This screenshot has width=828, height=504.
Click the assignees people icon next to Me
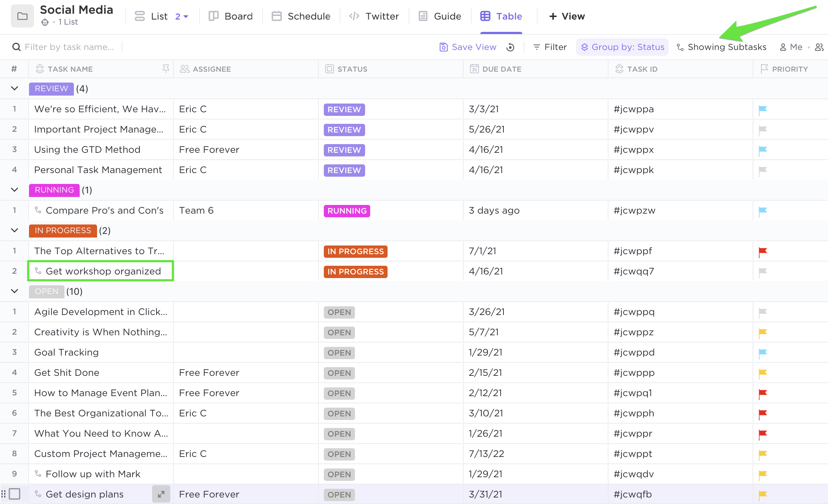[x=819, y=47]
